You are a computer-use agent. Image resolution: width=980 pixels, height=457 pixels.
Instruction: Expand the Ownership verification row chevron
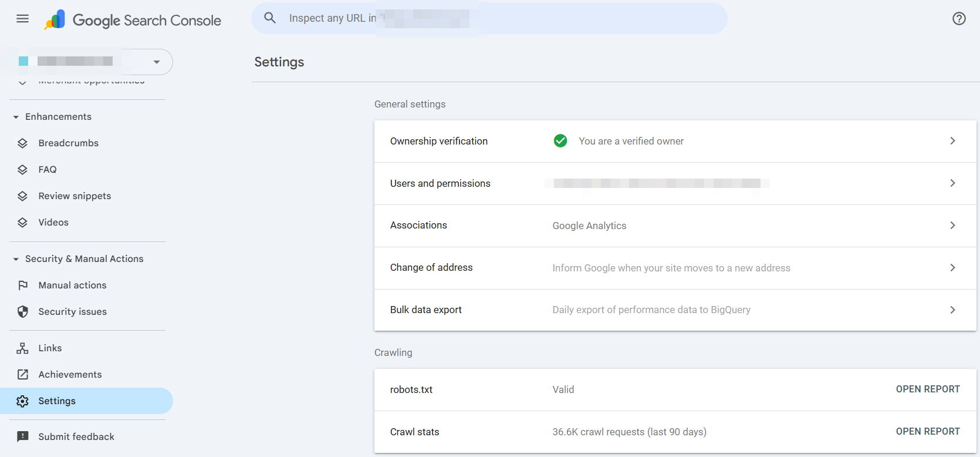[952, 141]
